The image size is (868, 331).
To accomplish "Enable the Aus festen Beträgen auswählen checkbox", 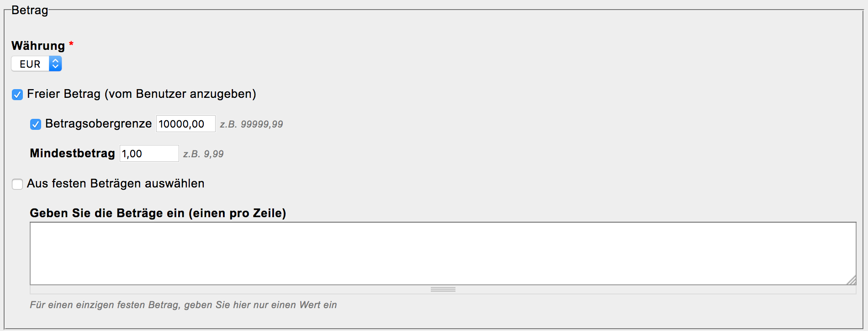I will [17, 184].
